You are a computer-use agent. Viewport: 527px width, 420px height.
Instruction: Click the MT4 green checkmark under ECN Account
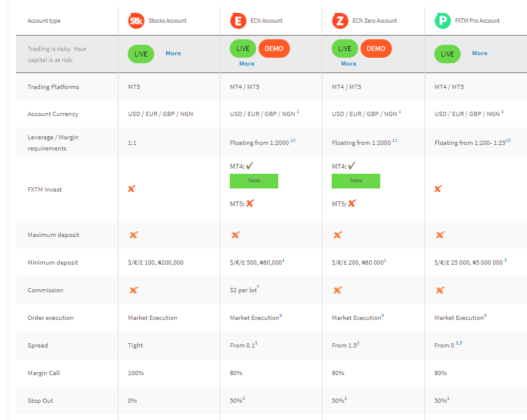point(250,166)
